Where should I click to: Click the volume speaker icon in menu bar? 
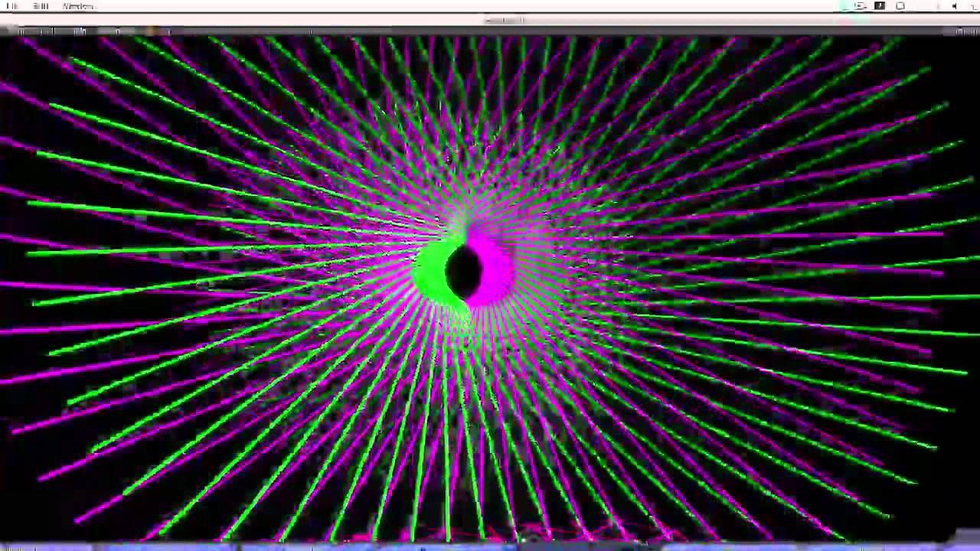tap(955, 6)
